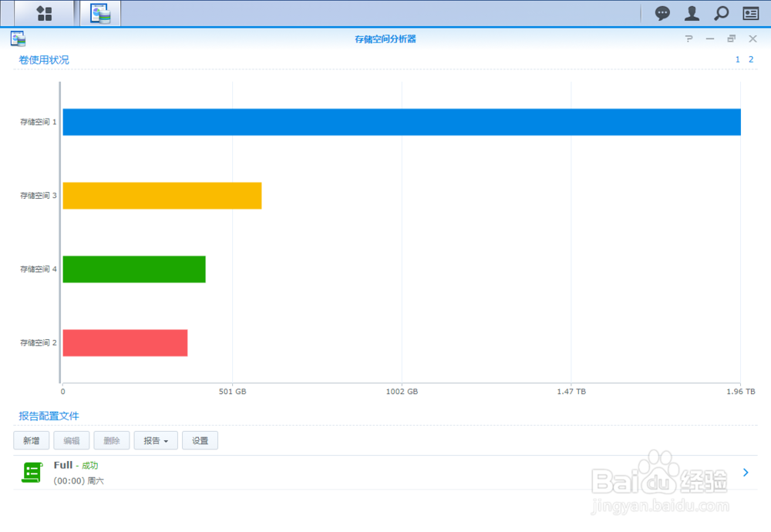Select the green 存储空间 4 bar
Viewport: 771px width, 532px height.
point(134,269)
